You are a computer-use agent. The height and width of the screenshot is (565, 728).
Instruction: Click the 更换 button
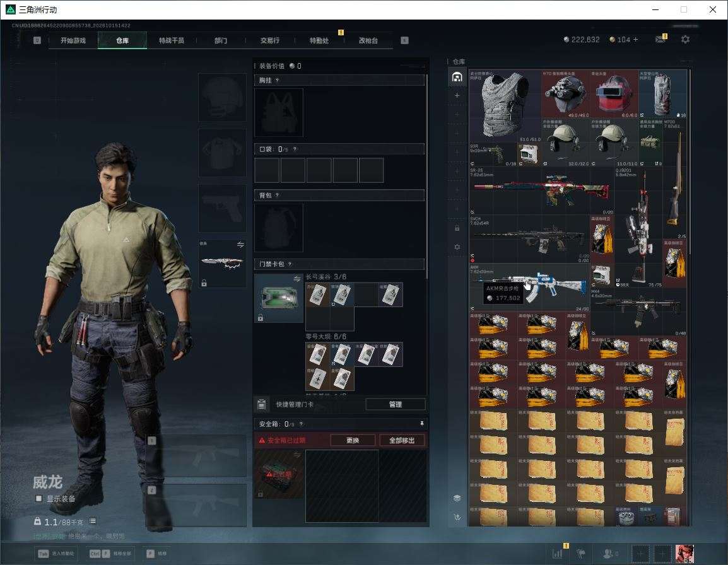tap(353, 440)
